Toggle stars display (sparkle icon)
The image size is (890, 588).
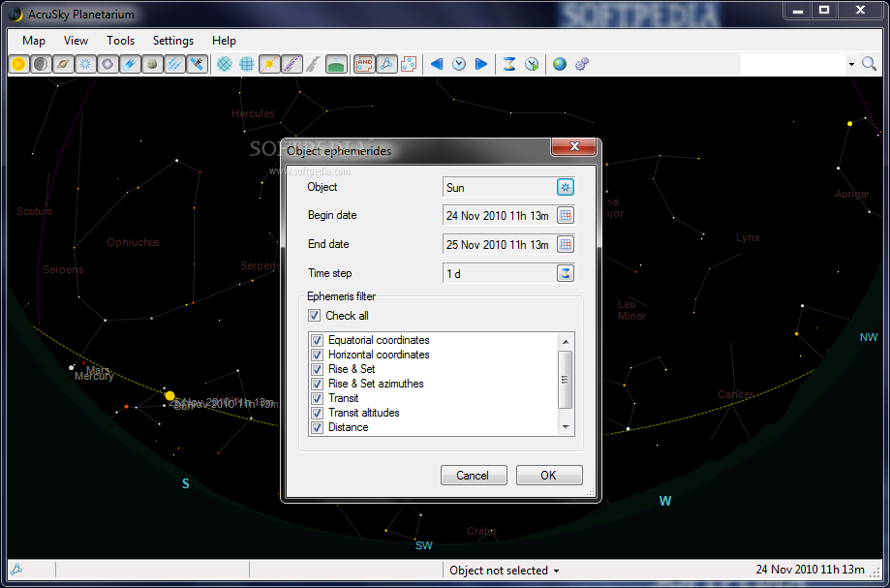tap(85, 64)
